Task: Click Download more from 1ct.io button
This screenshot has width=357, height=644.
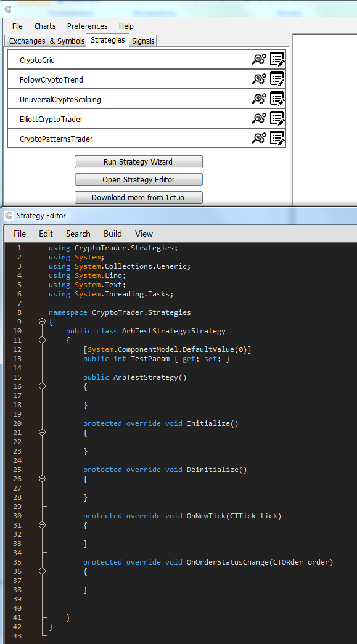Action: (x=139, y=198)
